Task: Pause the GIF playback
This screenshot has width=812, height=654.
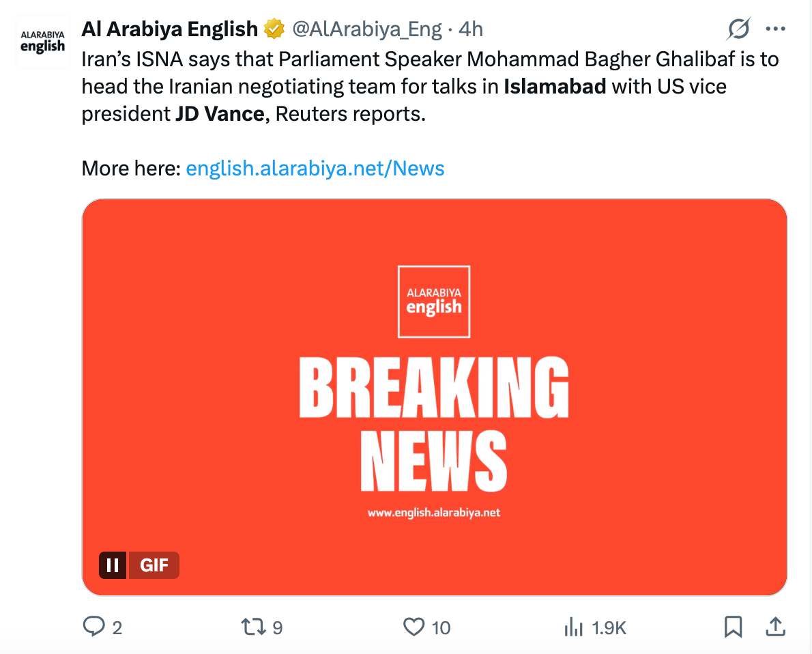Action: point(113,565)
